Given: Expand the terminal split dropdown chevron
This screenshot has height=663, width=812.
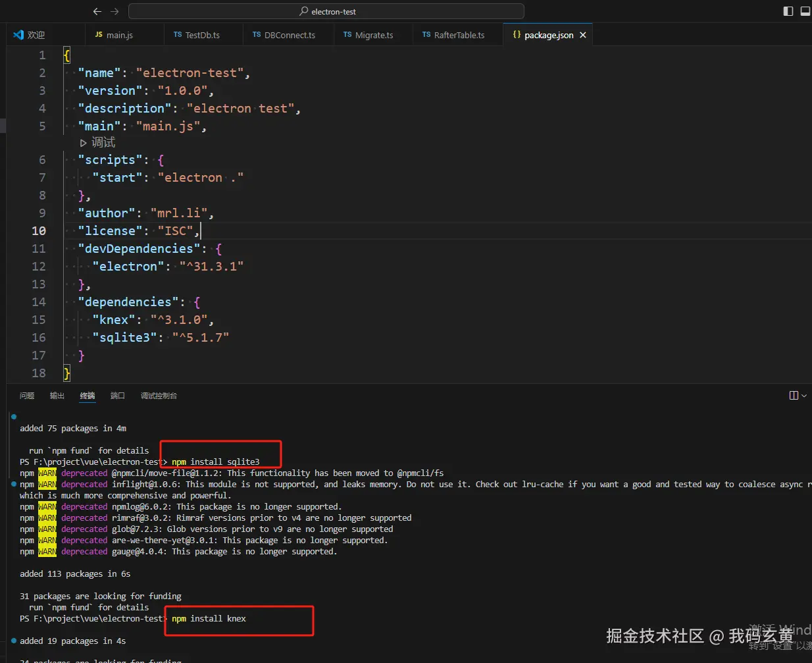Looking at the screenshot, I should pyautogui.click(x=804, y=396).
